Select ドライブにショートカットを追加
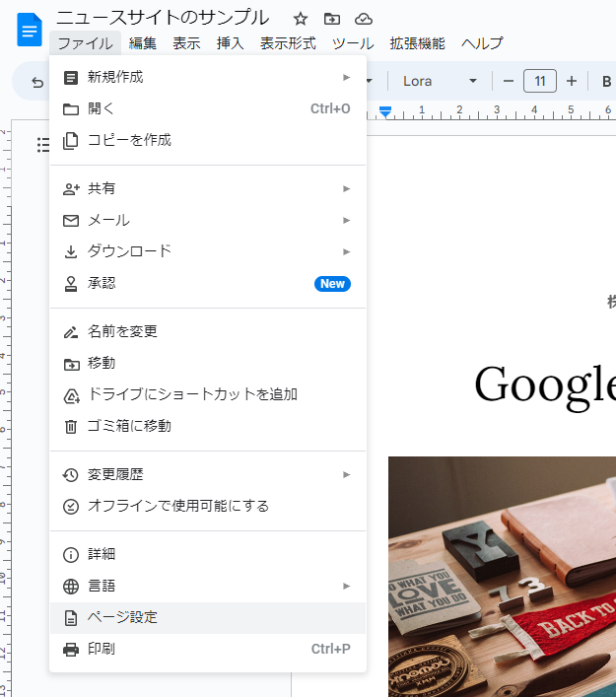Screen dimensions: 616x697 coord(208,395)
